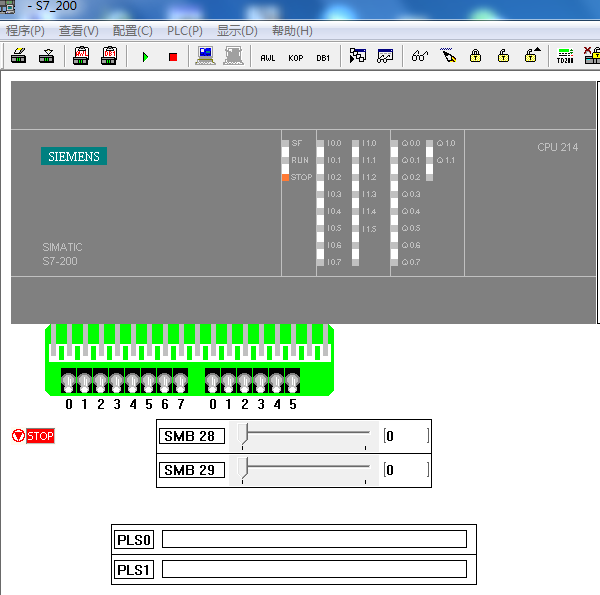This screenshot has height=595, width=600.
Task: Click the paste DB1 data block icon
Action: pos(109,56)
